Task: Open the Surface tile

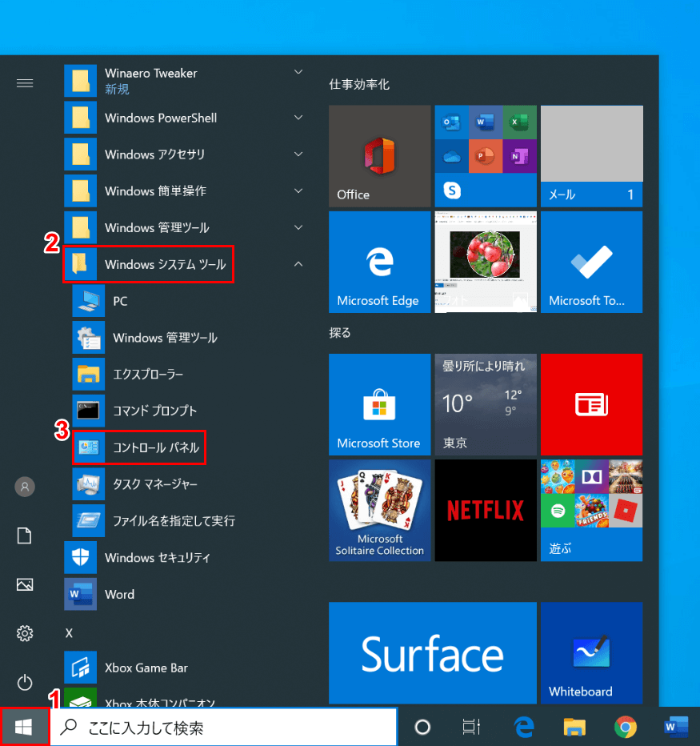Action: [432, 653]
